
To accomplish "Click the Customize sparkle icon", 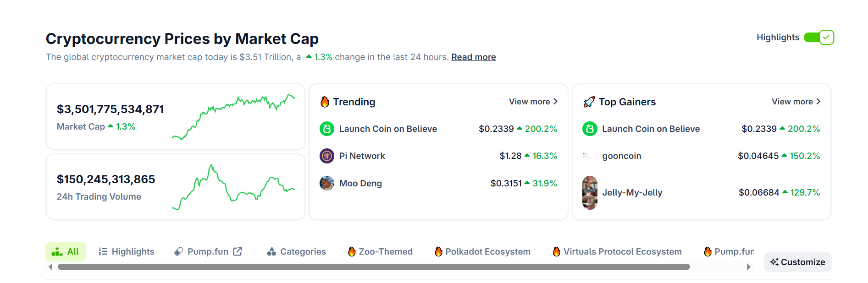I will click(774, 262).
